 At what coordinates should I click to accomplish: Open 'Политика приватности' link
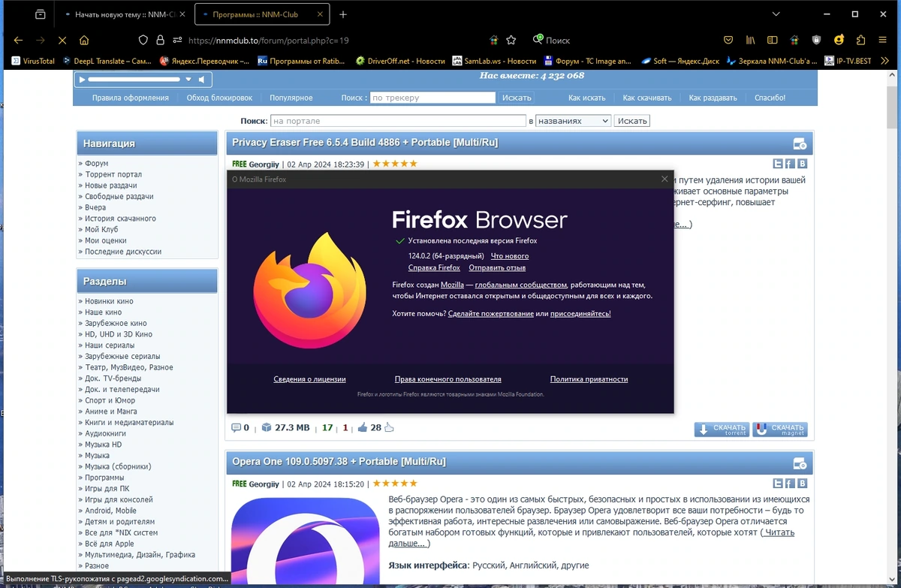589,379
